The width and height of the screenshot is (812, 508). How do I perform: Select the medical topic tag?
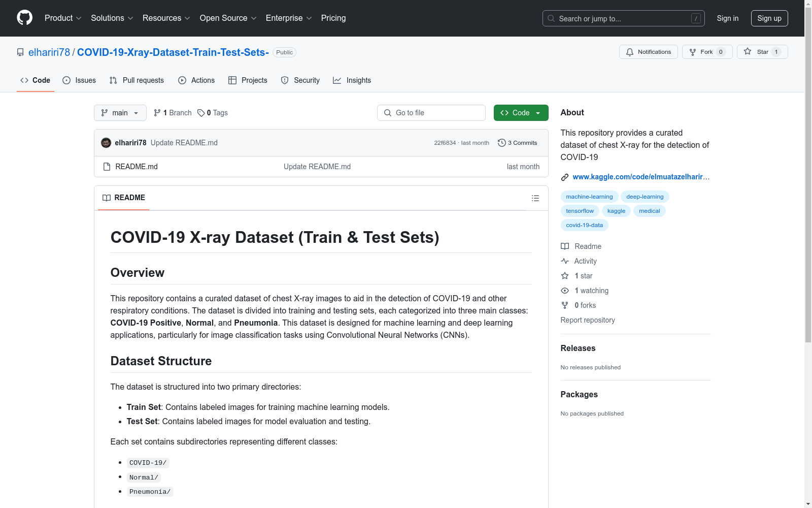pyautogui.click(x=650, y=211)
